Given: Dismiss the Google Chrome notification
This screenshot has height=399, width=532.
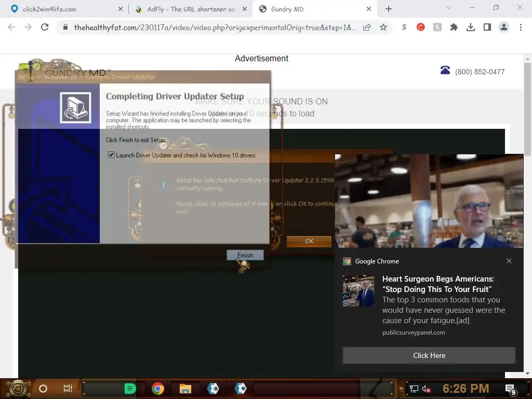Looking at the screenshot, I should (509, 261).
